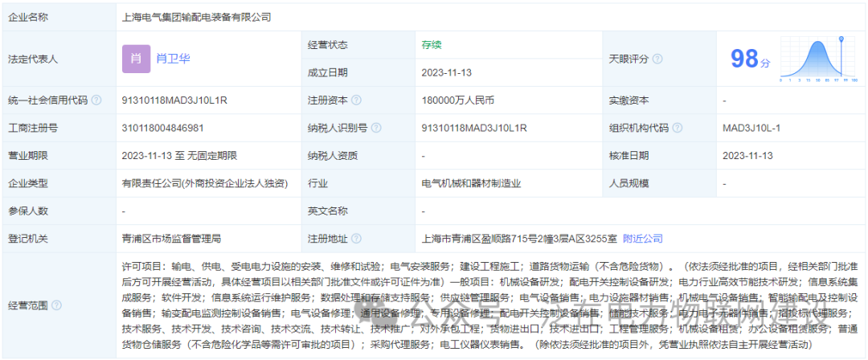The image size is (868, 360).
Task: Click the 实缴资本 label cell
Action: 659,100
